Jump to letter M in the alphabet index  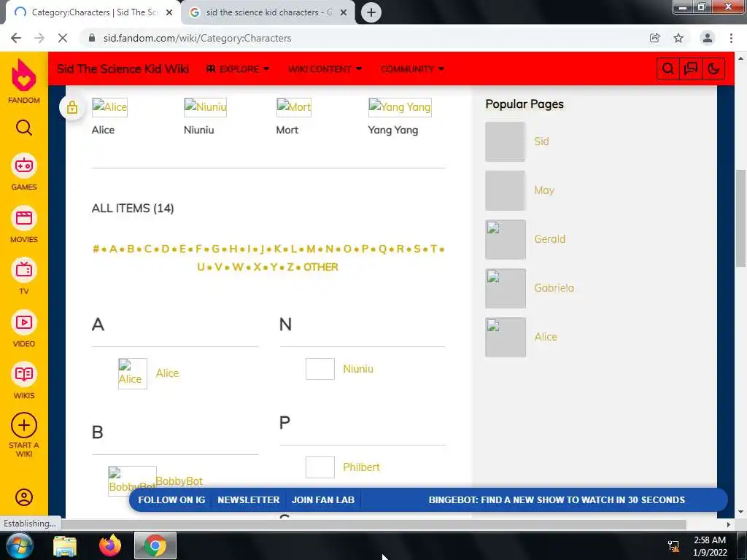[x=311, y=249]
